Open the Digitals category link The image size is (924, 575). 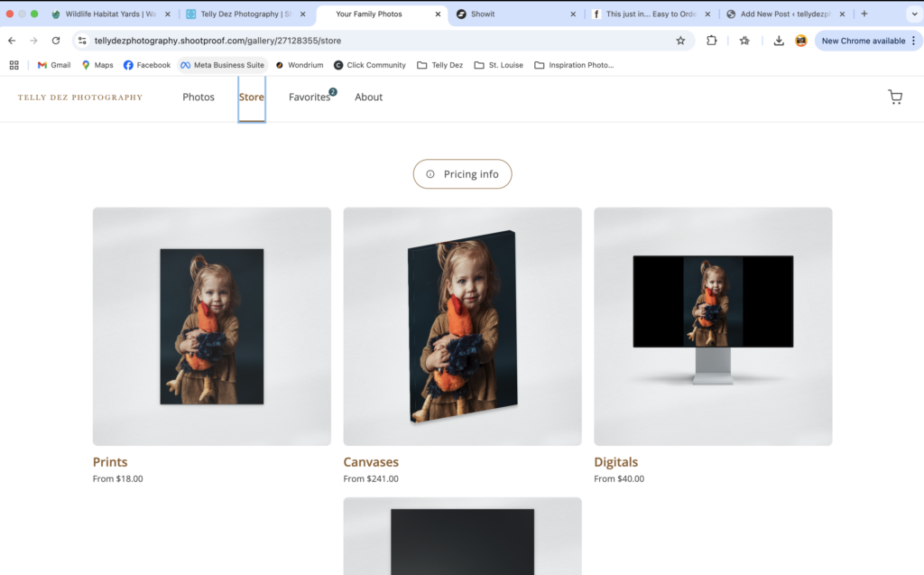click(x=615, y=462)
